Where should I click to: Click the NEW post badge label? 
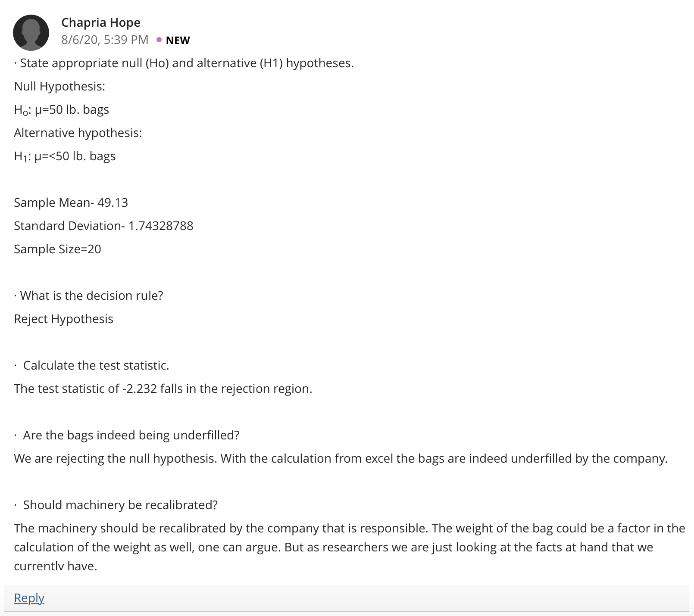click(x=178, y=40)
